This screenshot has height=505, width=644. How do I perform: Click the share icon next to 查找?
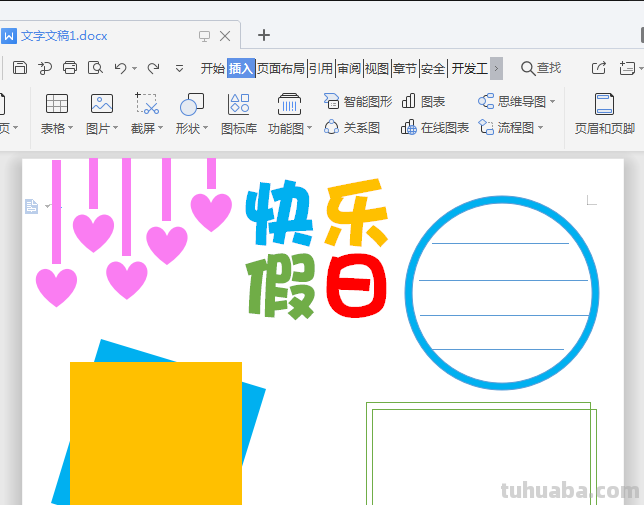click(x=598, y=68)
